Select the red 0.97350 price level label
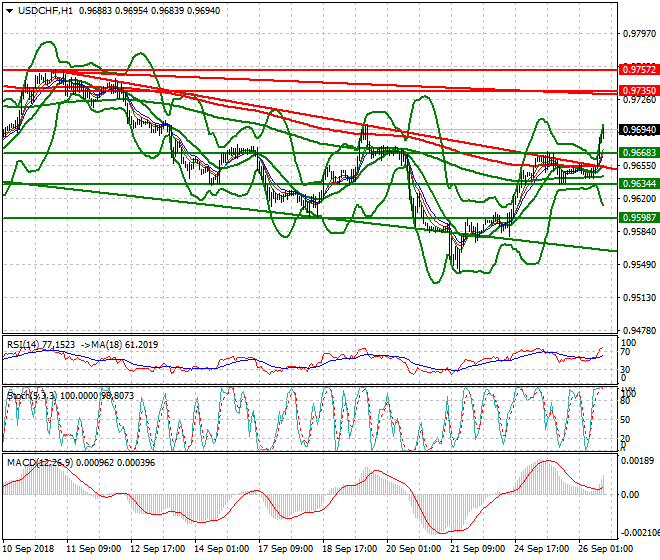The width and height of the screenshot is (660, 560). coord(639,91)
